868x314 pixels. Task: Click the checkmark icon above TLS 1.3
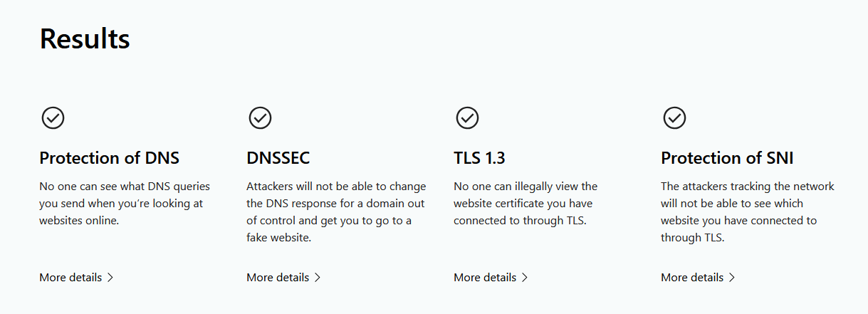[467, 117]
